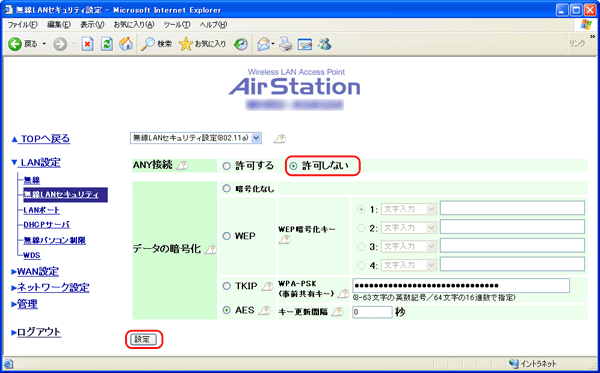Click the WPA-PSK pre-shared key field
Screen dimensions: 600x373
click(461, 285)
